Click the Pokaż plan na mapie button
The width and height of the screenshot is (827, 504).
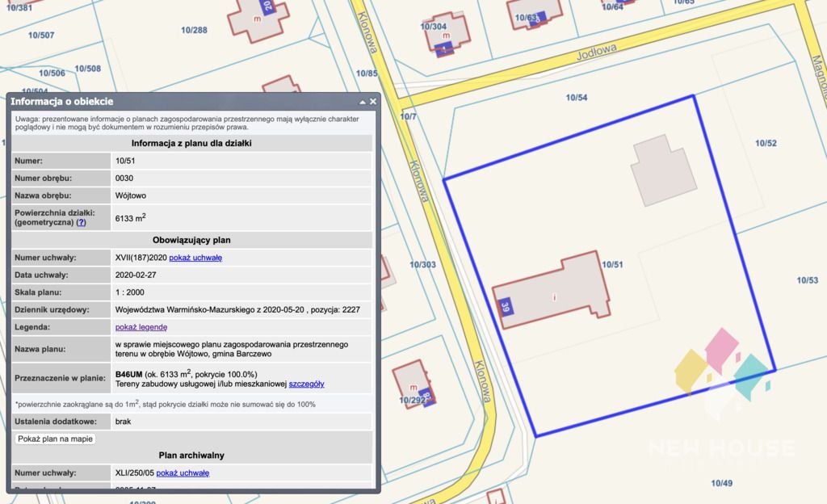coord(56,439)
